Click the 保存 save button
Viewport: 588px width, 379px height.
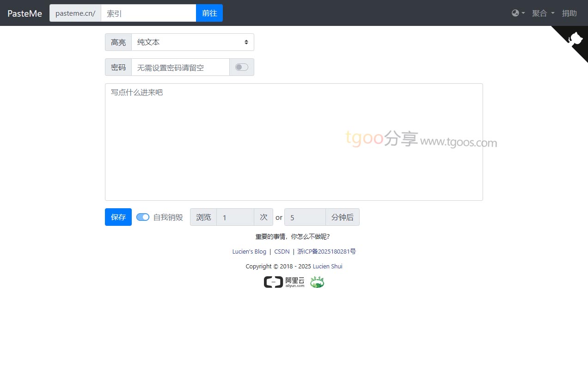click(x=118, y=217)
